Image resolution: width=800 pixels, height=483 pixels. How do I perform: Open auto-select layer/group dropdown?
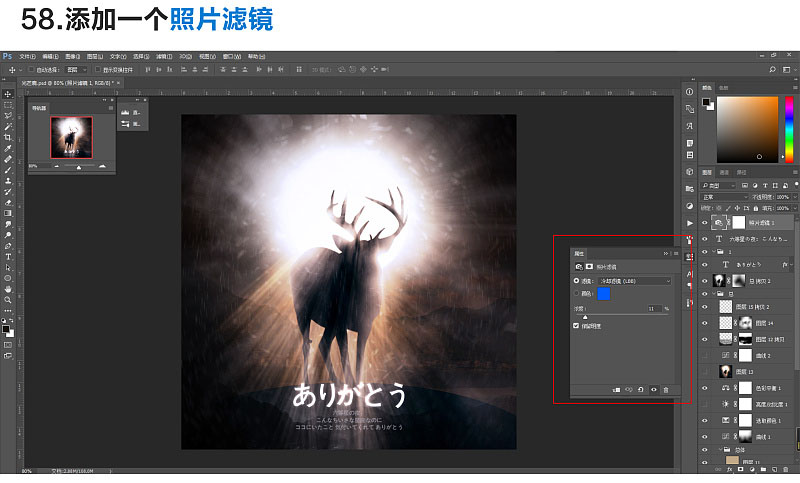[77, 69]
